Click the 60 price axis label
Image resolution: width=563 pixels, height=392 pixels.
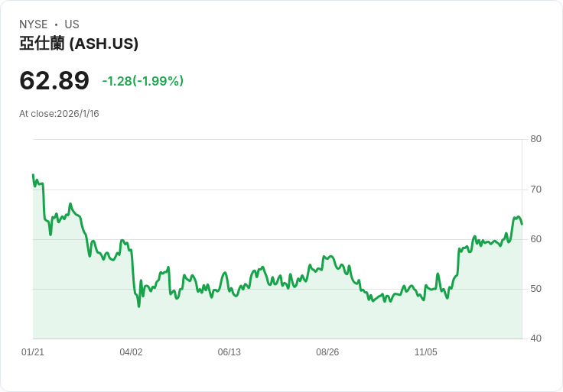point(535,239)
